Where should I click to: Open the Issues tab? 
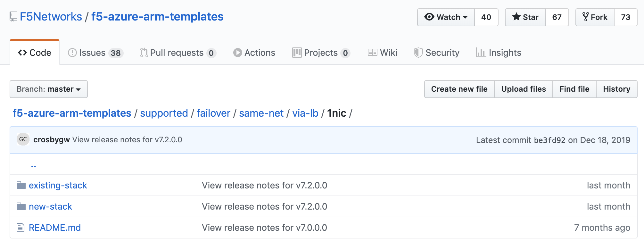point(96,53)
